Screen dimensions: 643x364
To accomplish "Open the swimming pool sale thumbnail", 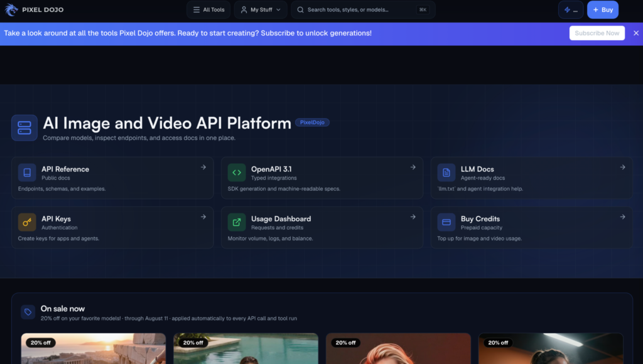I will coord(246,349).
